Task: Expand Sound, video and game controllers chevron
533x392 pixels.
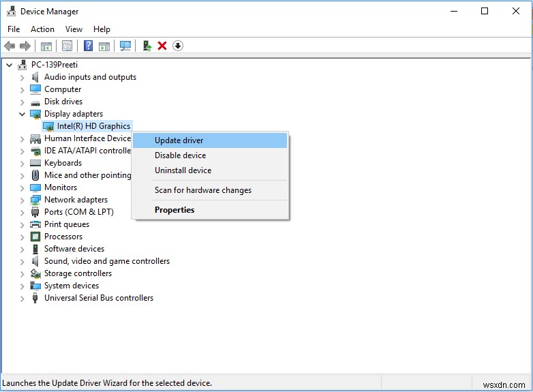Action: tap(22, 261)
